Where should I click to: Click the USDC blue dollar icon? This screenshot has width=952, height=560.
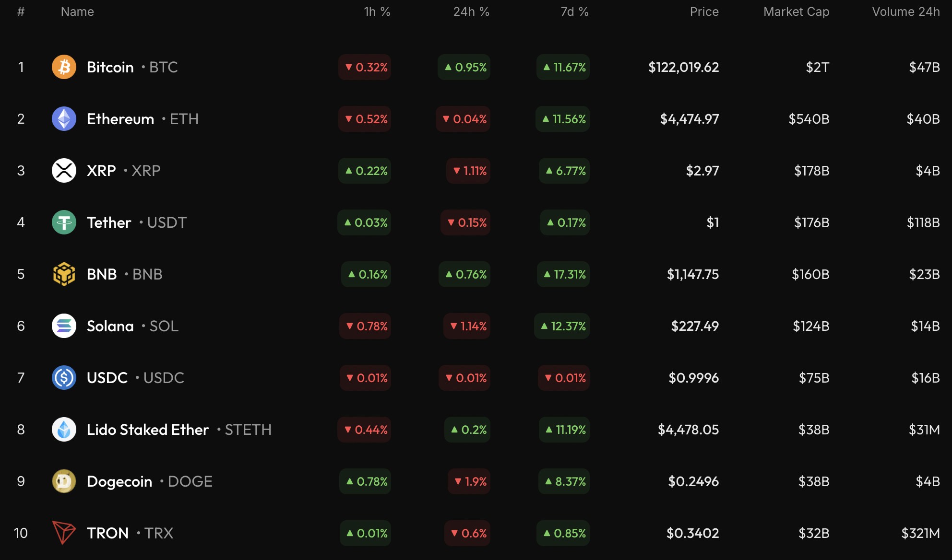[x=64, y=378]
